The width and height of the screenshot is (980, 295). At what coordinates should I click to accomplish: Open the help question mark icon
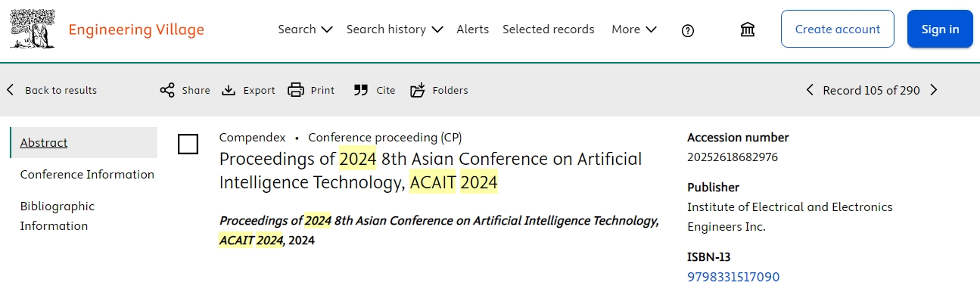pyautogui.click(x=688, y=30)
